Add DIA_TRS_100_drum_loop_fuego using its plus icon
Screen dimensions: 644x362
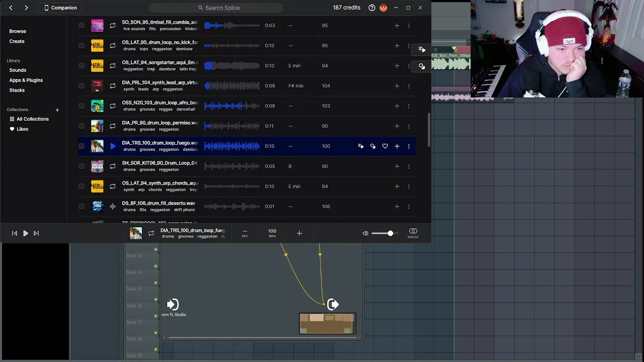point(397,146)
